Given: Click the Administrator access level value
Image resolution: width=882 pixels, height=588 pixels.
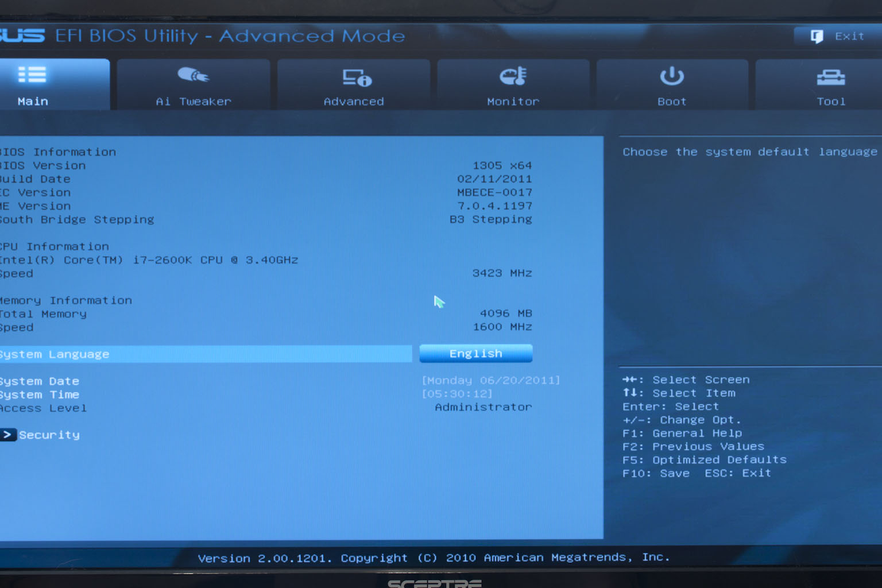Looking at the screenshot, I should coord(483,407).
